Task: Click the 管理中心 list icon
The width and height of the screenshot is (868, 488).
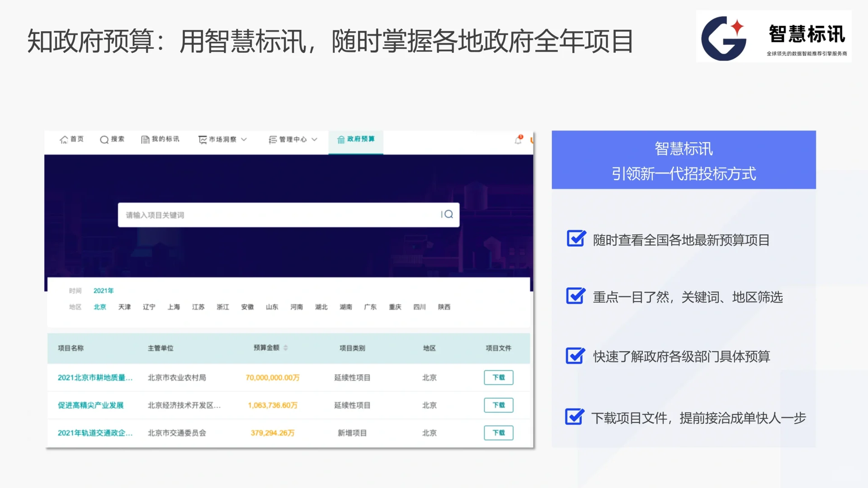Action: tap(273, 139)
